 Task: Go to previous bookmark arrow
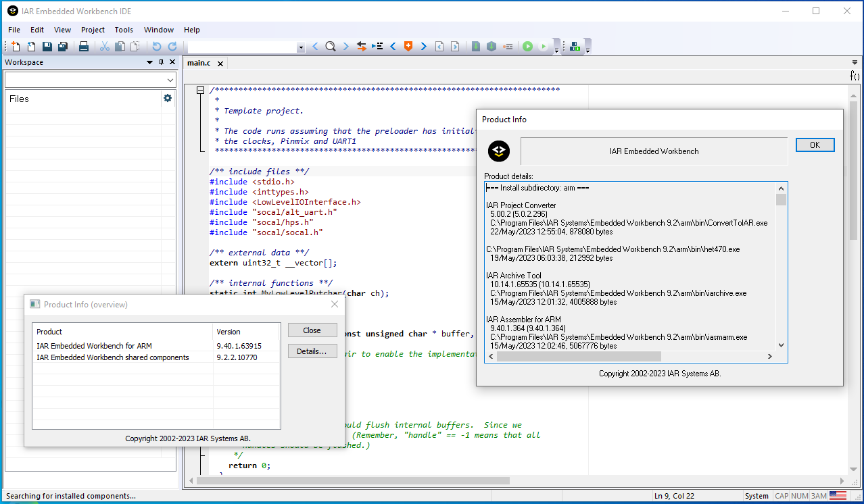pos(393,47)
